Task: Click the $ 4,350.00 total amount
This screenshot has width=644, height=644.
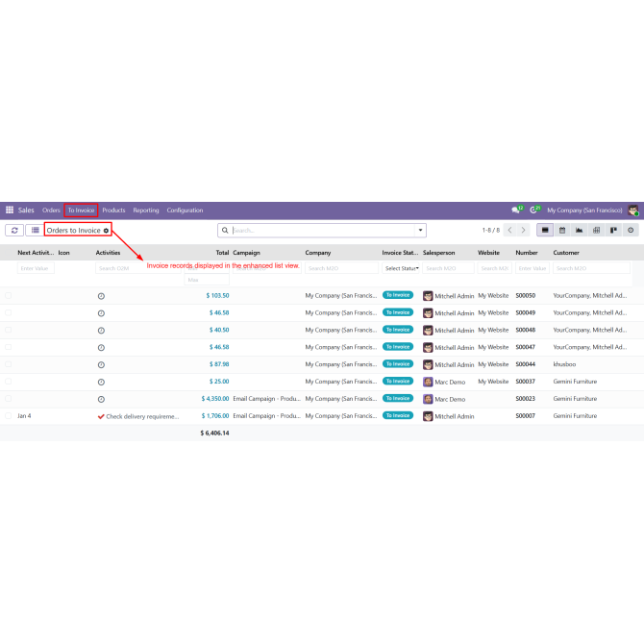Action: pyautogui.click(x=214, y=398)
